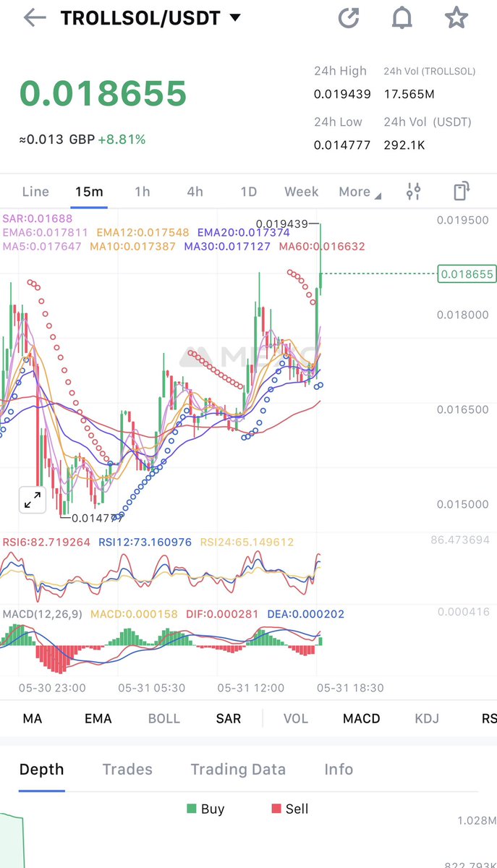This screenshot has height=868, width=497.
Task: Switch chart to Line view
Action: click(x=35, y=192)
